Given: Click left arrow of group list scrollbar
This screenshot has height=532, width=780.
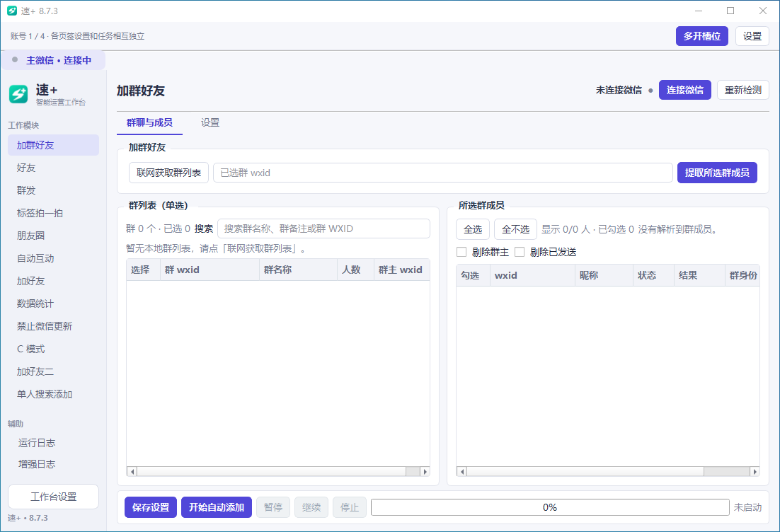Looking at the screenshot, I should click(x=132, y=471).
